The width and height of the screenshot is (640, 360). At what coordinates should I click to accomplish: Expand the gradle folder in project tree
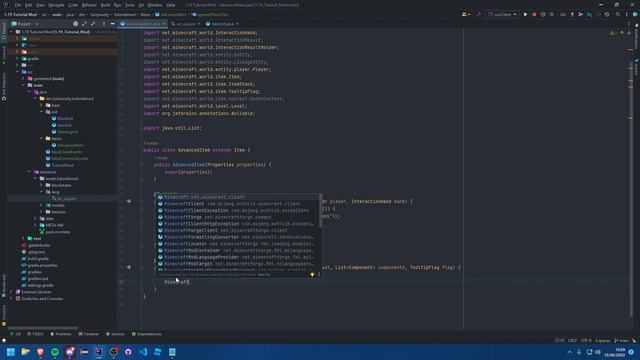(17, 59)
